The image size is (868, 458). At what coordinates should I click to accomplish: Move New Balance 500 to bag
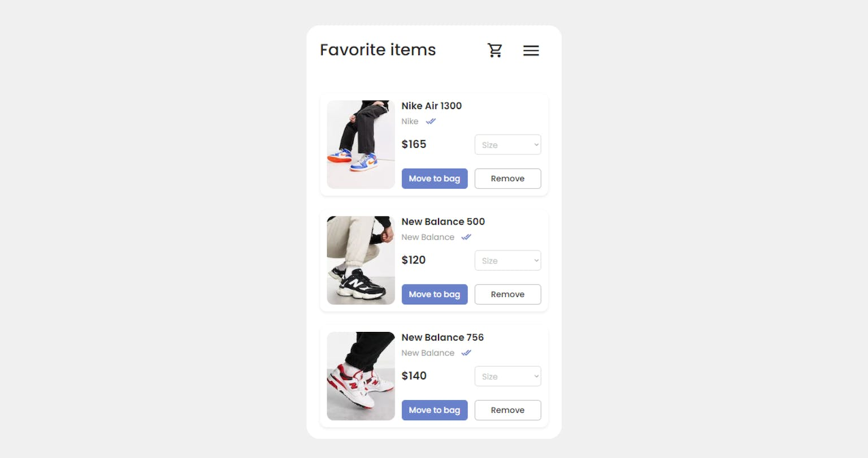click(435, 295)
